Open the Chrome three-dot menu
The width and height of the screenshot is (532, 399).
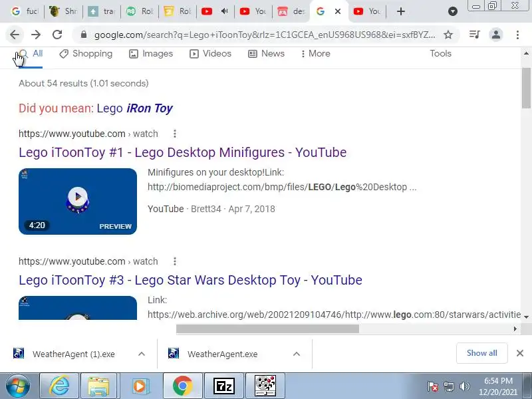click(x=517, y=35)
